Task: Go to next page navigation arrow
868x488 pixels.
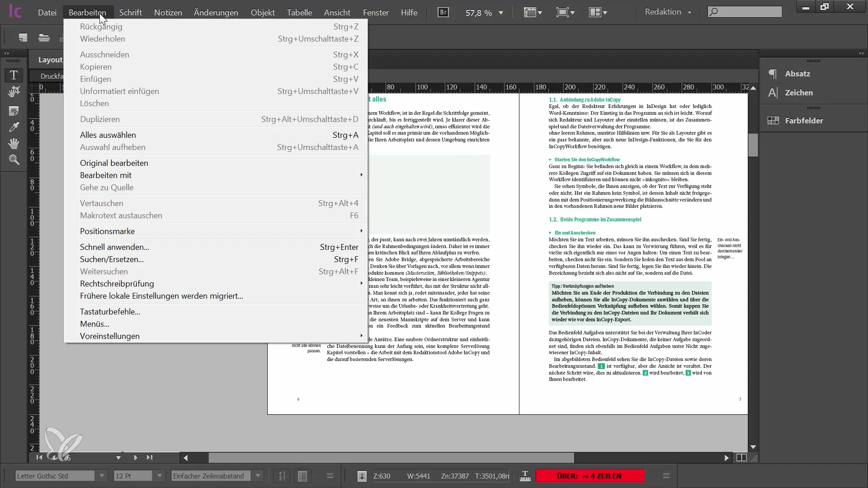Action: click(135, 458)
